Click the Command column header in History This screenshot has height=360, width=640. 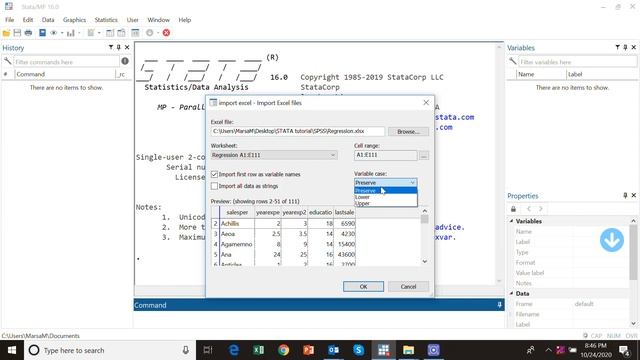65,74
